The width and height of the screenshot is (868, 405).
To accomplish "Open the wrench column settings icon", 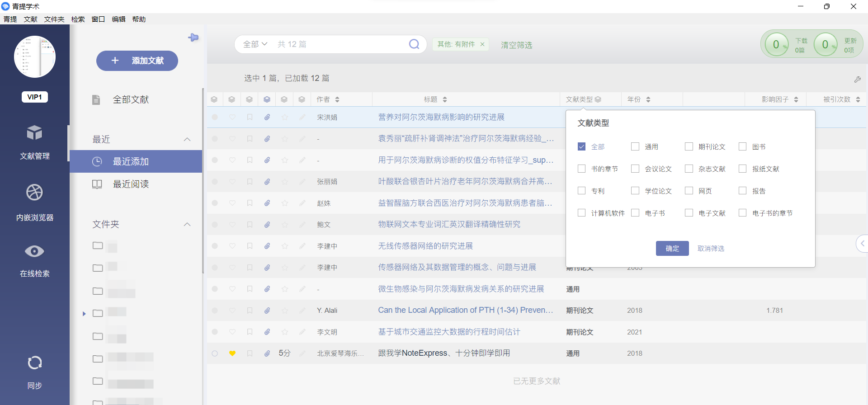I will (858, 79).
